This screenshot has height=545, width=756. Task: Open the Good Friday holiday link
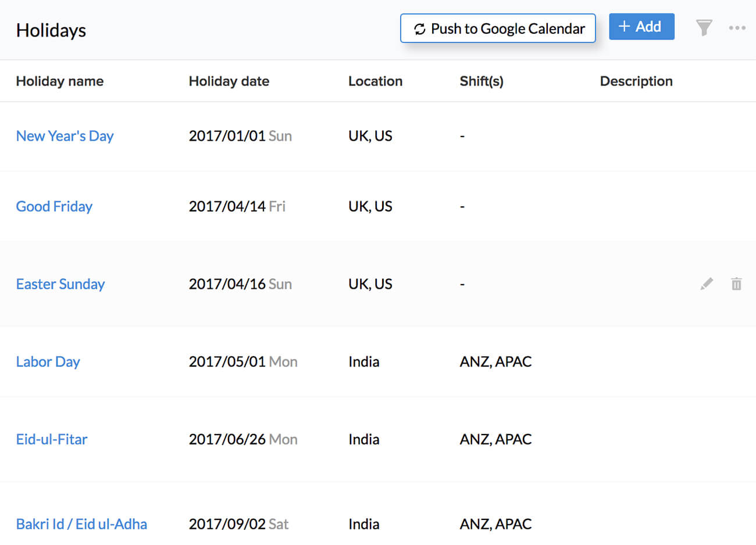click(x=54, y=206)
